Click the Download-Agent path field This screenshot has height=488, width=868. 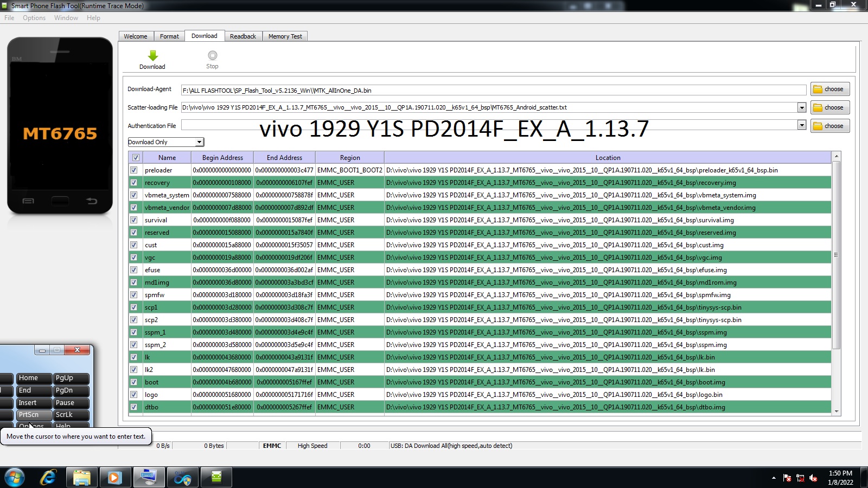pyautogui.click(x=494, y=90)
